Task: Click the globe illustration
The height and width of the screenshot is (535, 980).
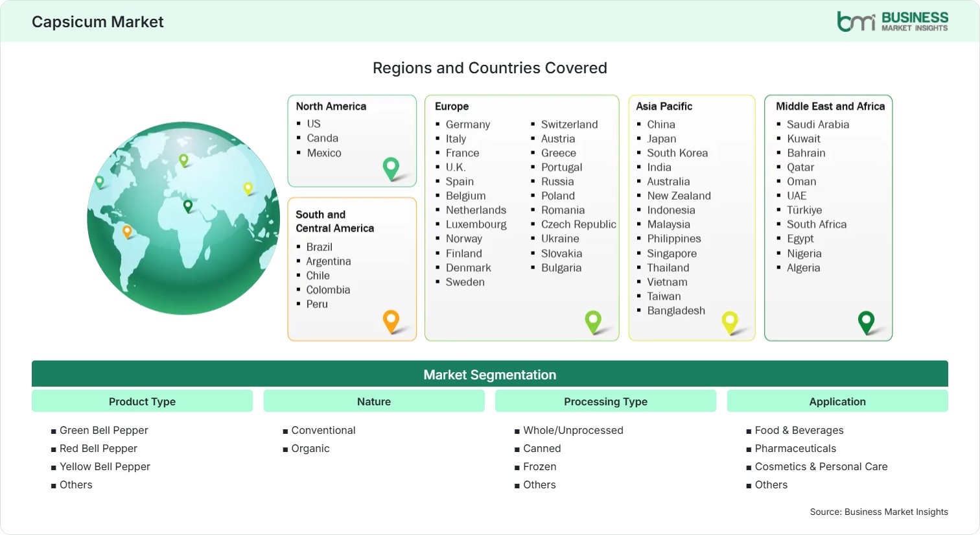Action: (183, 219)
